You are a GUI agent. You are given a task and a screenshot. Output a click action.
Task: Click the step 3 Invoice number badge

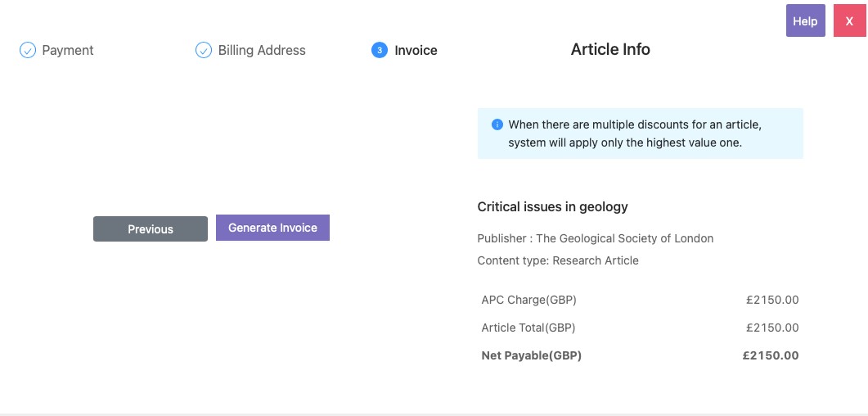pos(379,51)
